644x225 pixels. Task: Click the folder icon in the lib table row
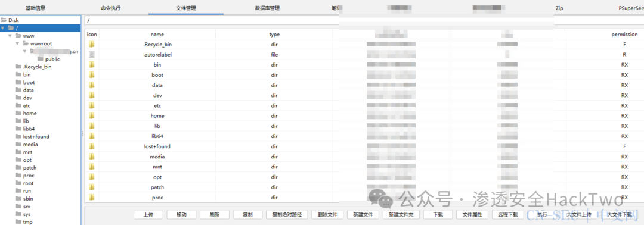[92, 126]
